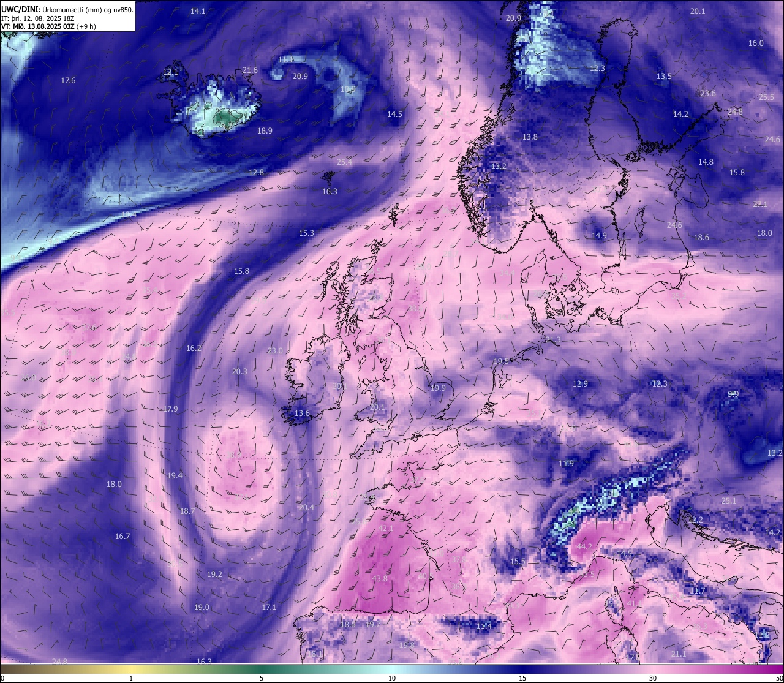The height and width of the screenshot is (683, 784).
Task: Click the value '16.0' in the top right corner
Action: pos(756,43)
